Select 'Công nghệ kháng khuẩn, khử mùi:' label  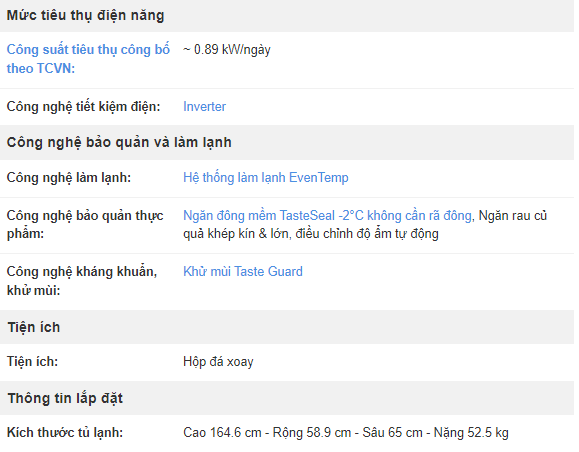click(82, 281)
